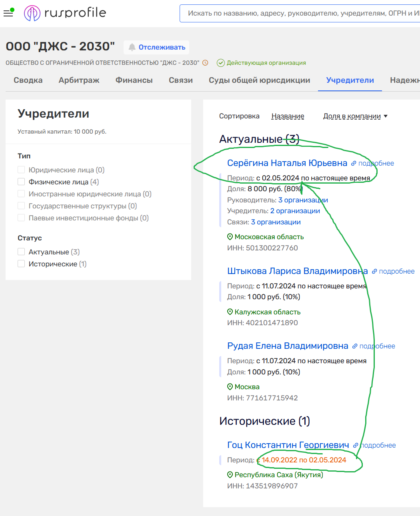The width and height of the screenshot is (420, 516).
Task: Switch to the Финансы tab
Action: [x=134, y=80]
